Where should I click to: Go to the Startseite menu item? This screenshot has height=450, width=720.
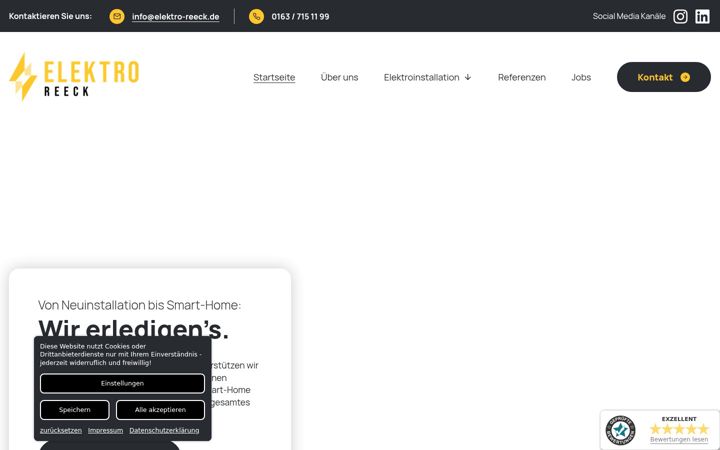coord(274,77)
